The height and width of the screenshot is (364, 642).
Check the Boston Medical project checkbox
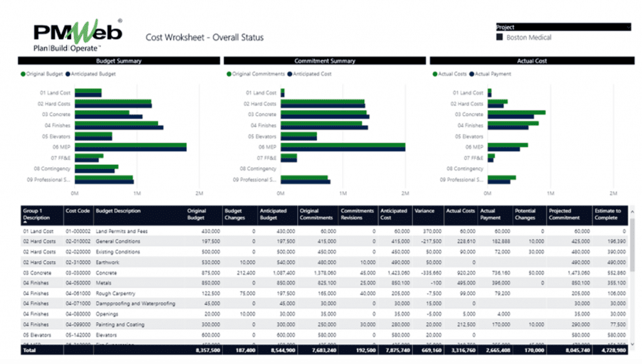coord(500,37)
